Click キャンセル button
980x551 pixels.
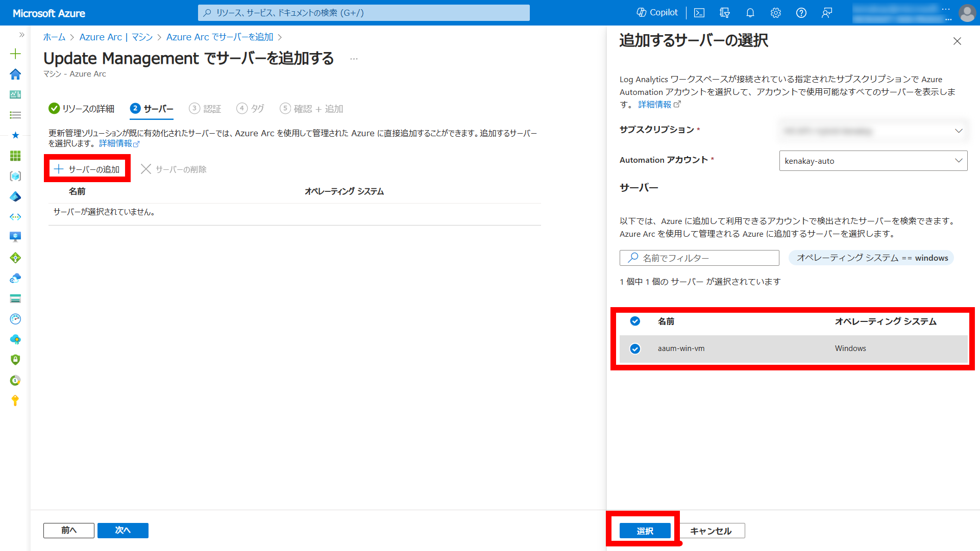coord(711,531)
